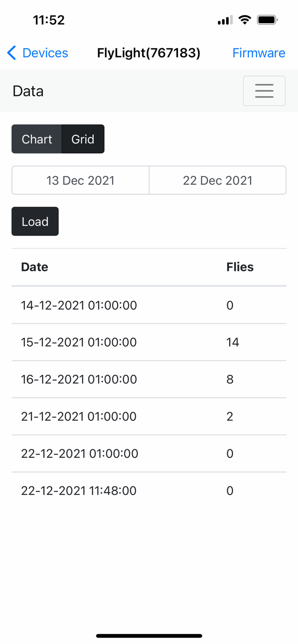Tap the FlyLight(767183) title

(x=149, y=53)
